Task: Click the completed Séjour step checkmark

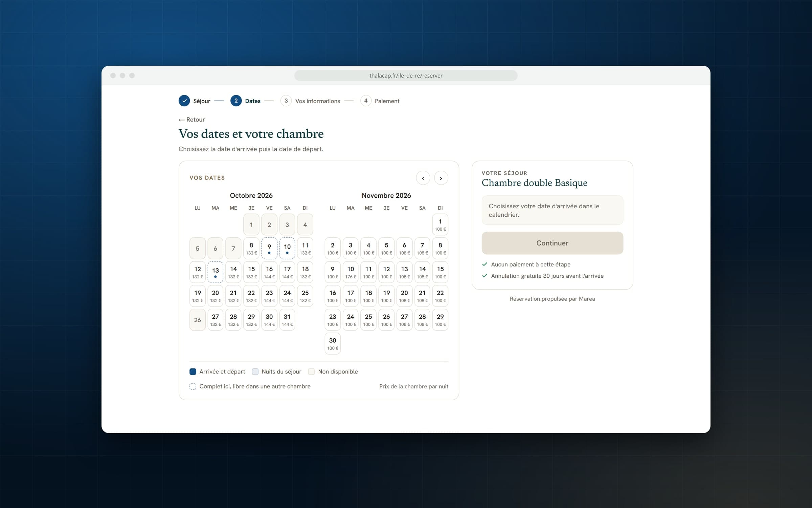Action: pyautogui.click(x=184, y=101)
